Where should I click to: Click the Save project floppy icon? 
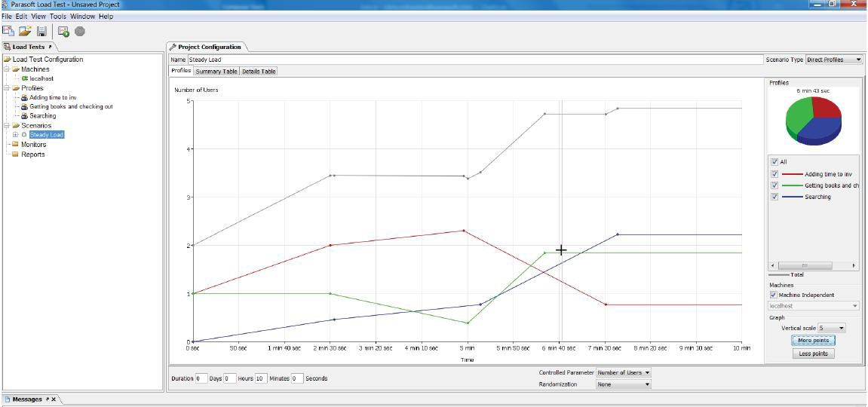pyautogui.click(x=41, y=32)
